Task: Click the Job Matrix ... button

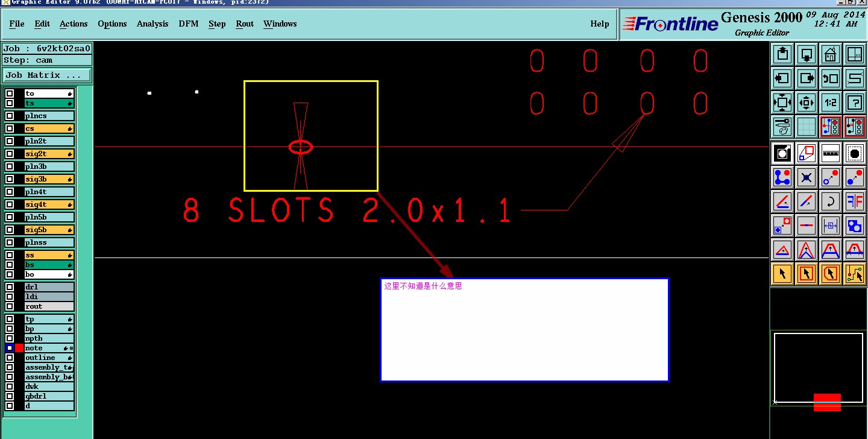Action: pyautogui.click(x=47, y=75)
